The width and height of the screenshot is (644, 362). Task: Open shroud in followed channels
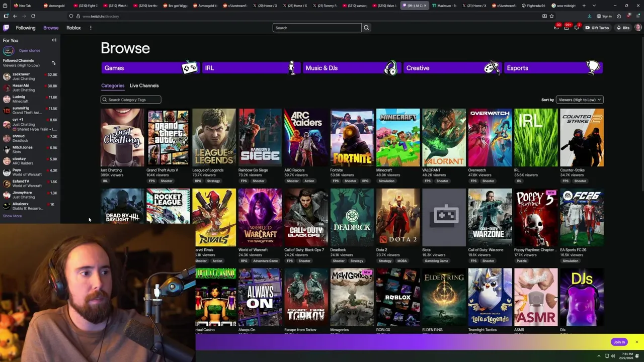point(30,138)
